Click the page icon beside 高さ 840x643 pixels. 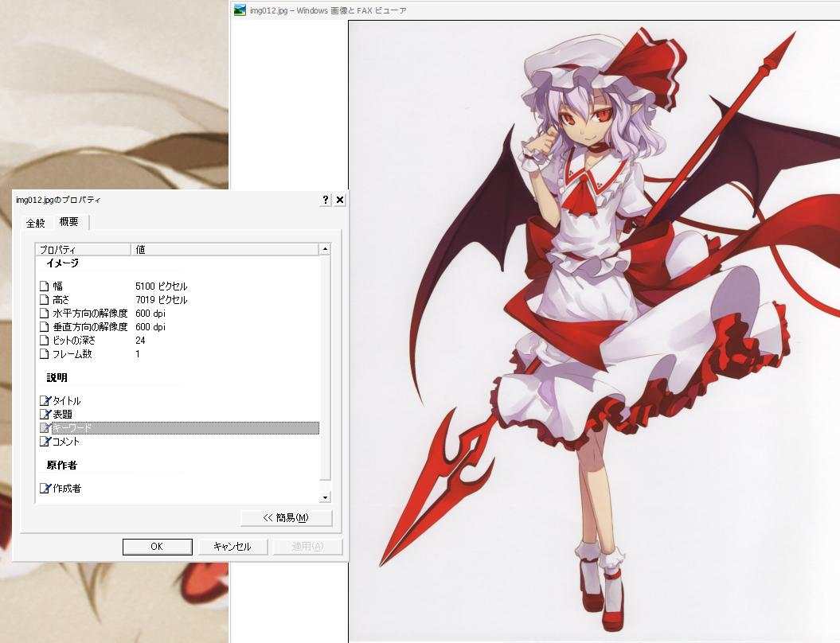click(x=45, y=300)
